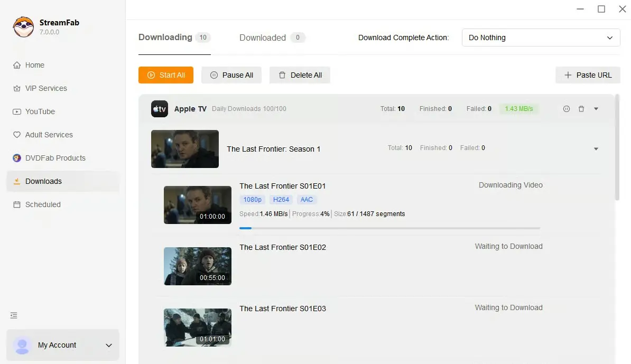Collapse The Last Frontier Season 1 arrow
The height and width of the screenshot is (364, 631).
coord(596,149)
